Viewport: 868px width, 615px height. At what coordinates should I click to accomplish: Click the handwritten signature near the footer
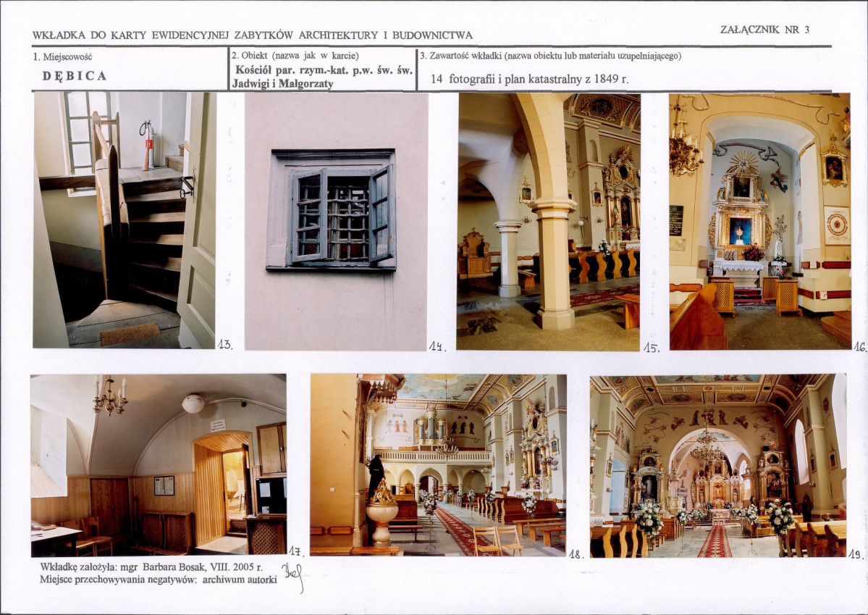click(293, 576)
